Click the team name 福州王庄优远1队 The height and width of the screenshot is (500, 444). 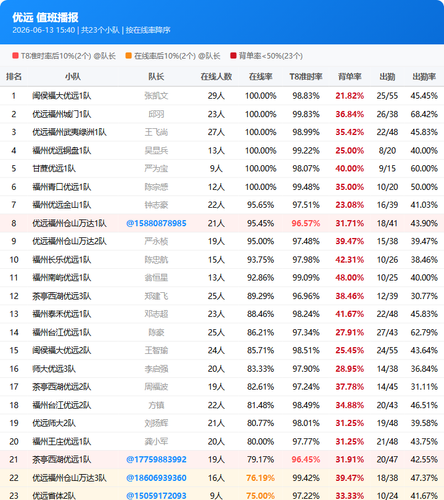(62, 442)
